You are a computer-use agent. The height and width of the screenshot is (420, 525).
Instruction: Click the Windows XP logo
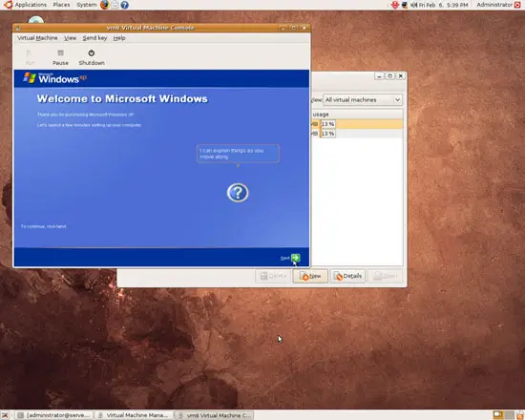[54, 78]
